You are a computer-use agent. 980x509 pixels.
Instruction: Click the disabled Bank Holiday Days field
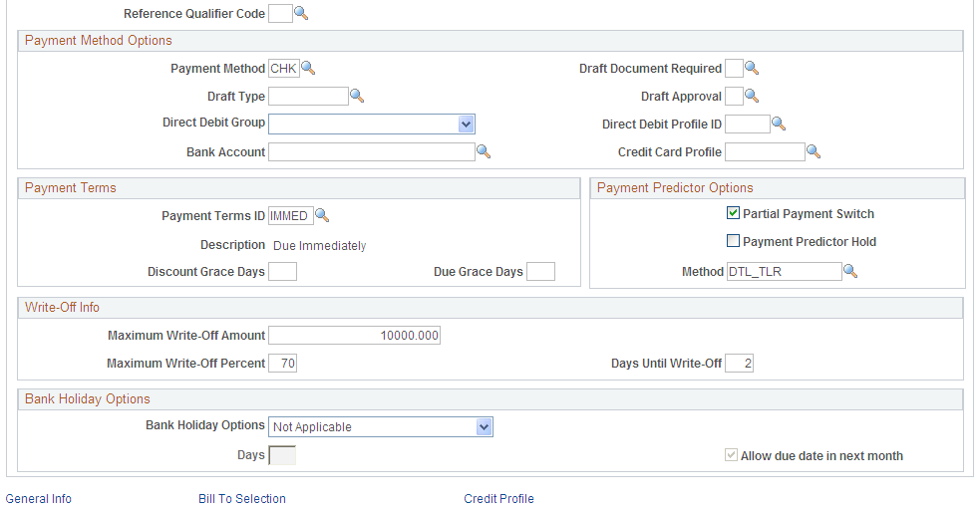282,455
